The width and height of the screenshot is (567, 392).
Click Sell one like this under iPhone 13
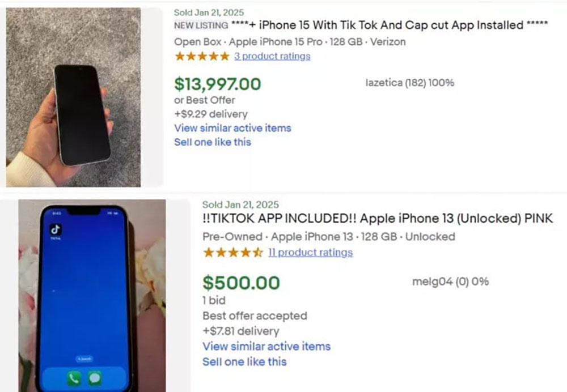(244, 361)
